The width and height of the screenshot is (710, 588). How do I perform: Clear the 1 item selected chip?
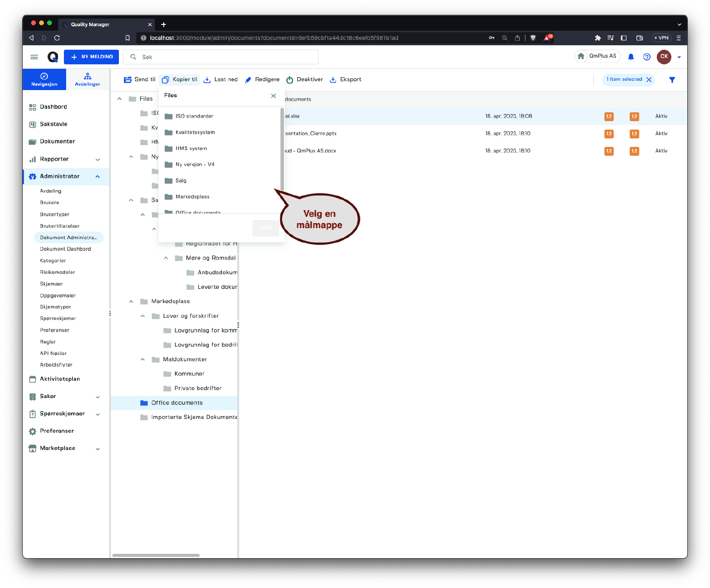(x=649, y=80)
